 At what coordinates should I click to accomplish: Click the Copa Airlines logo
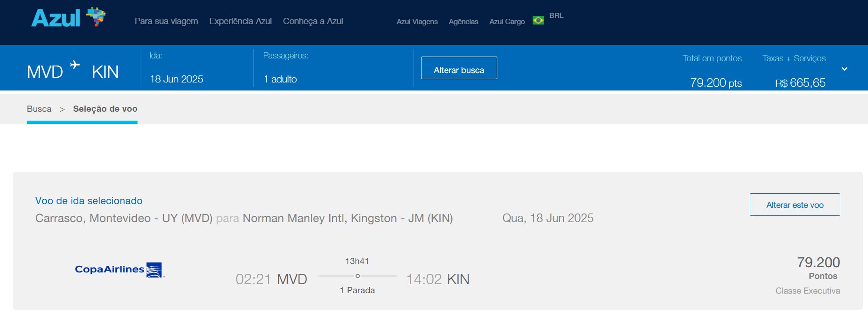(x=120, y=270)
